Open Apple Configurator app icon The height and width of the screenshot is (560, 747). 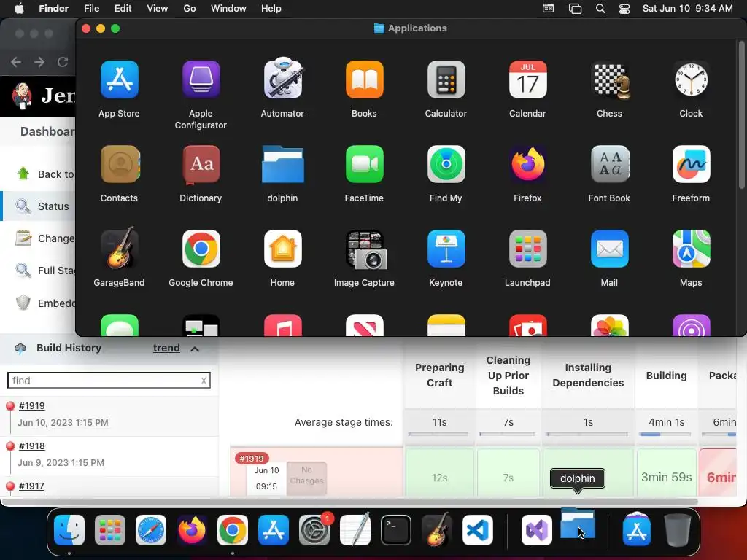pyautogui.click(x=201, y=79)
